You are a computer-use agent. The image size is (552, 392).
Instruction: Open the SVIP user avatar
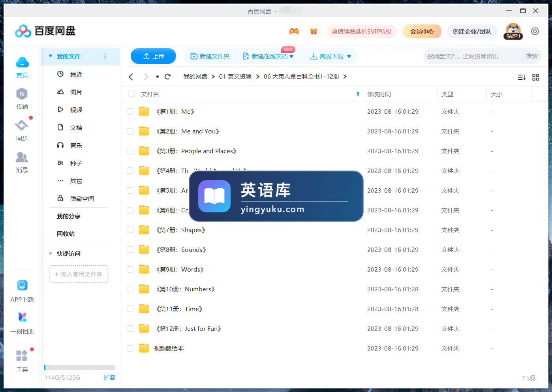513,31
